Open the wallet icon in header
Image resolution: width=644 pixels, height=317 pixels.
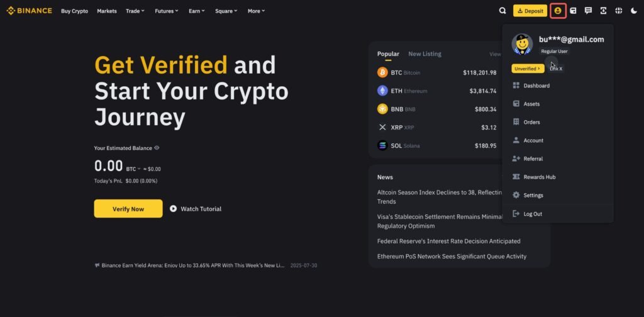coord(573,11)
